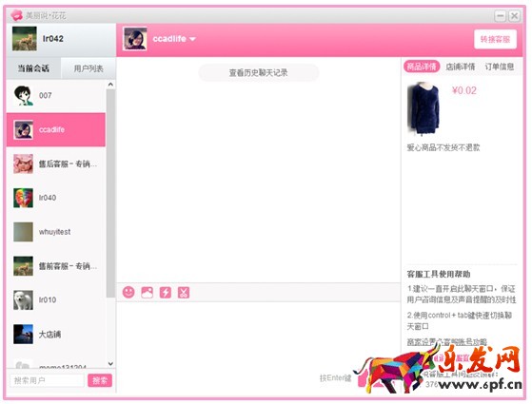The width and height of the screenshot is (532, 404).
Task: Switch to 店铺详情 tab
Action: [460, 67]
